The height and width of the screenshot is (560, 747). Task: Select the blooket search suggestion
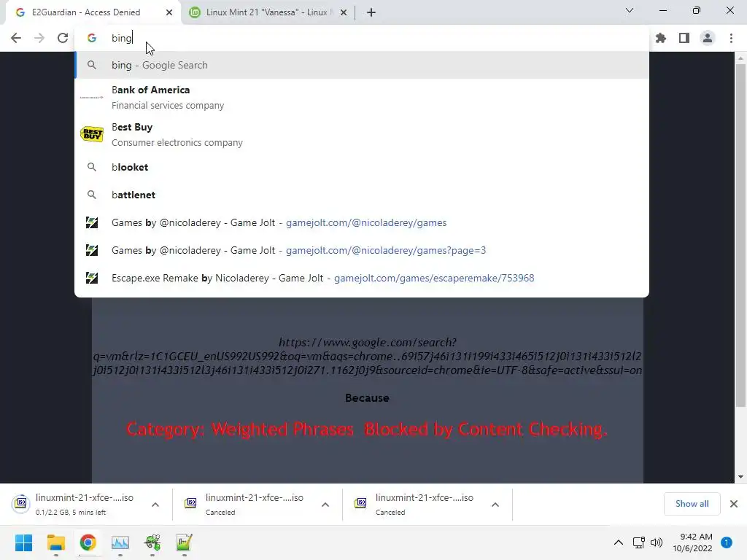pos(362,167)
